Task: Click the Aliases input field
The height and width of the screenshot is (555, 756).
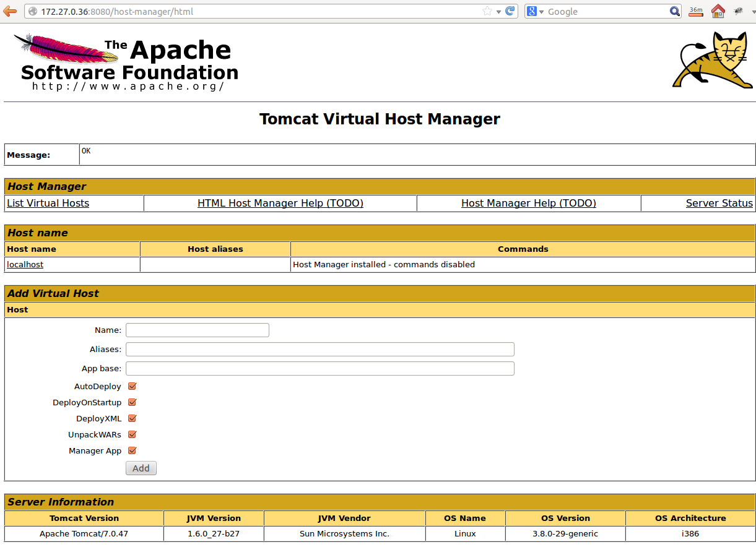Action: point(320,349)
